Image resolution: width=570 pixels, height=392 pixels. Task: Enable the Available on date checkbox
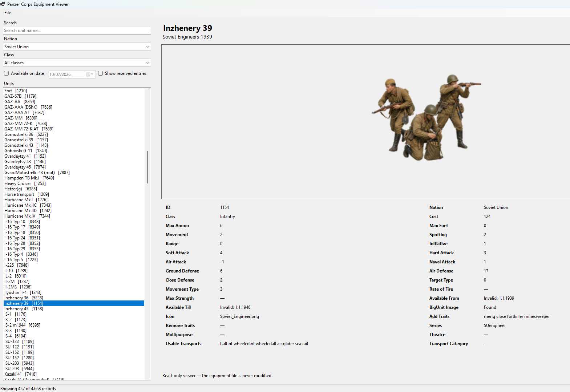[x=7, y=73]
